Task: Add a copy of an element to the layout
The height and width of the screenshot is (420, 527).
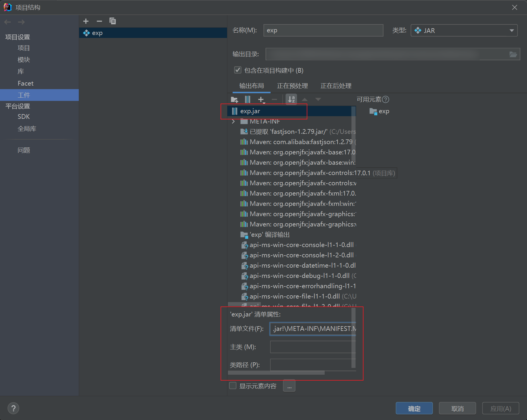Action: [261, 100]
